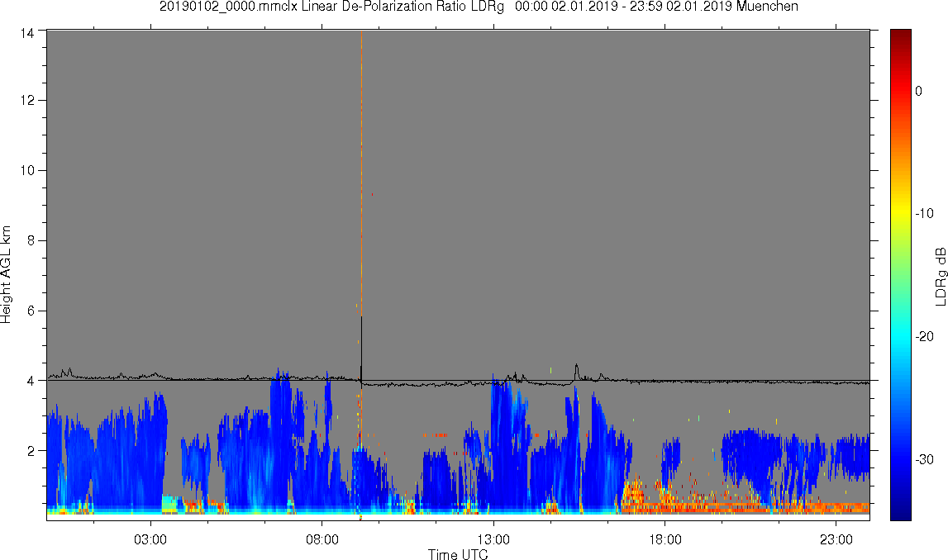Click the 18:00 time tick label
The height and width of the screenshot is (560, 948).
coord(665,539)
